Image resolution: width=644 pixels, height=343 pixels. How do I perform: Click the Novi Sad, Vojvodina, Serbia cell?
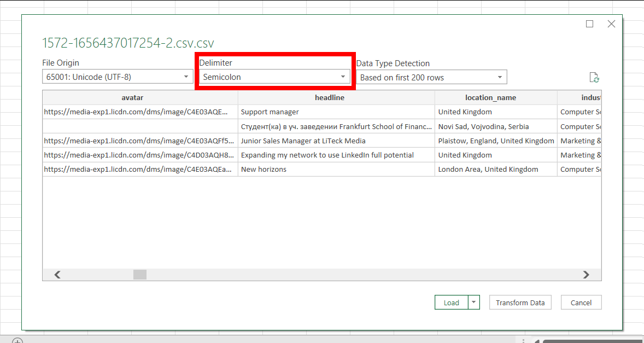point(496,126)
